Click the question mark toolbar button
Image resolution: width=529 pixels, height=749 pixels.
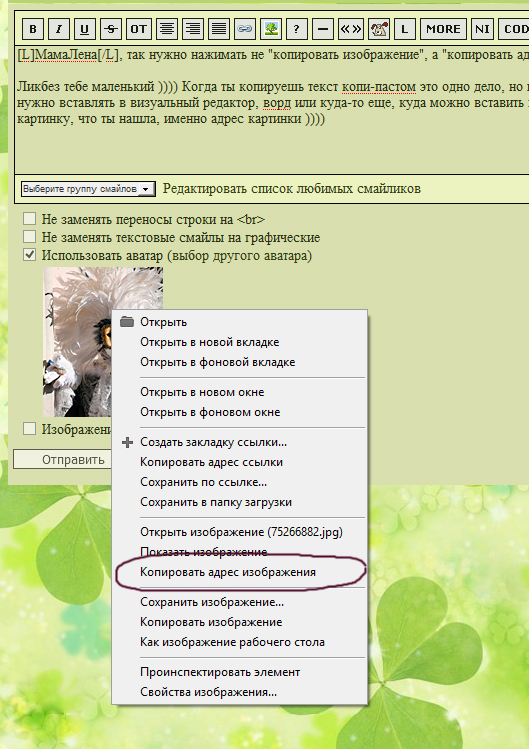tap(296, 29)
